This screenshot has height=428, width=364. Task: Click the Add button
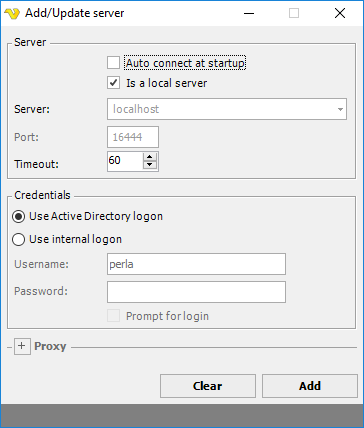[x=310, y=386]
